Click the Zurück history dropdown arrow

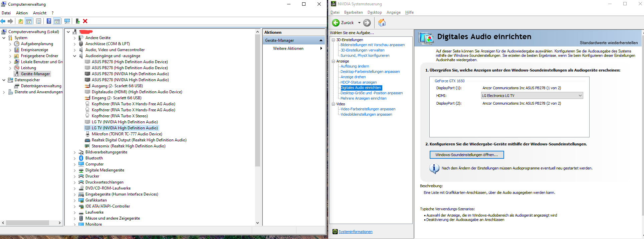pyautogui.click(x=359, y=23)
